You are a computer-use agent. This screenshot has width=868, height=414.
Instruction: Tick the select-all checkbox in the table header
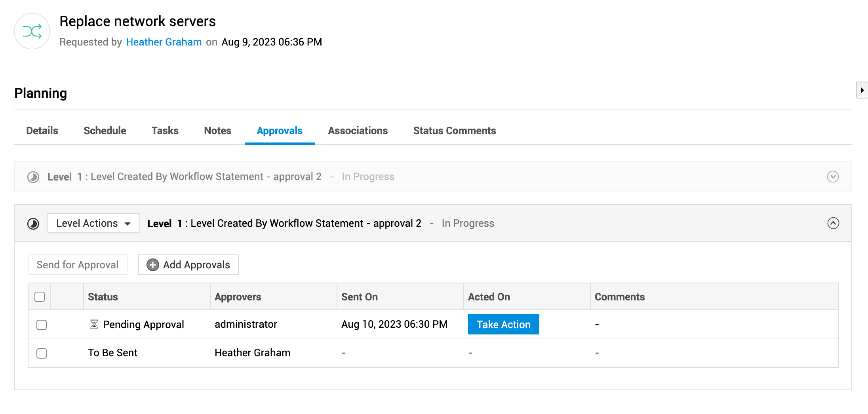point(40,297)
